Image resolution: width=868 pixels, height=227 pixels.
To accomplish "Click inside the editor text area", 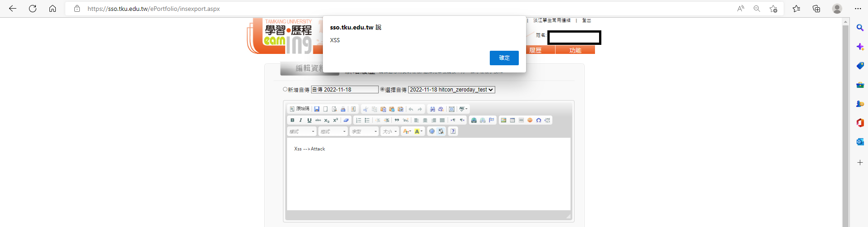I will 429,174.
